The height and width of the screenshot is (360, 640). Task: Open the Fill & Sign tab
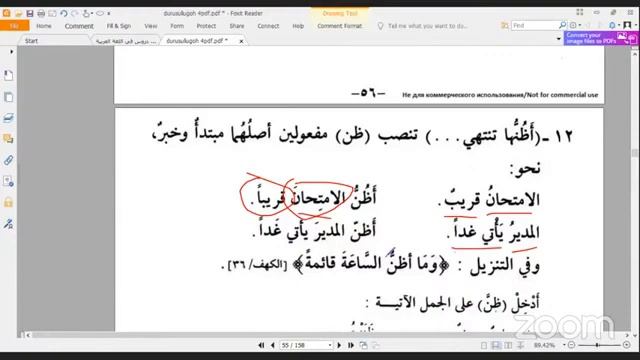click(x=119, y=26)
